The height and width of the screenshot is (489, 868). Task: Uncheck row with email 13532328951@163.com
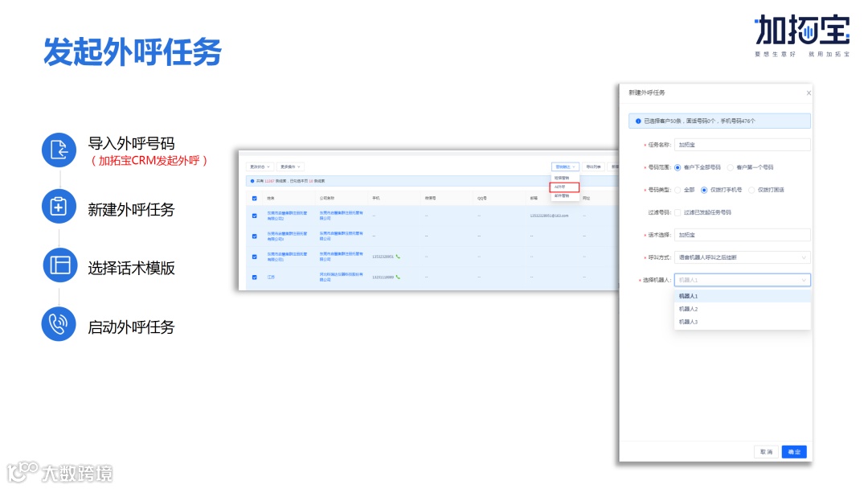click(255, 216)
